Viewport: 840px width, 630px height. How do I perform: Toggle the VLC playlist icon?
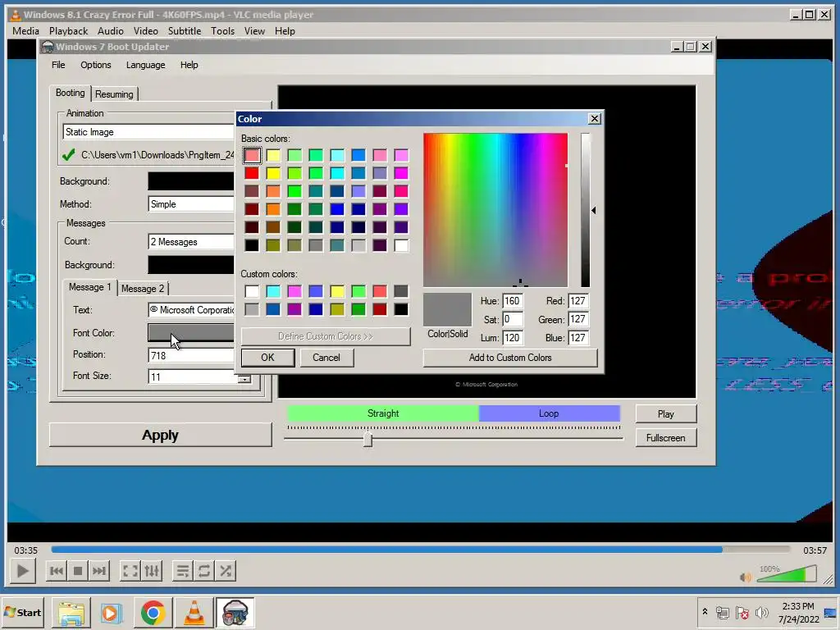click(183, 571)
